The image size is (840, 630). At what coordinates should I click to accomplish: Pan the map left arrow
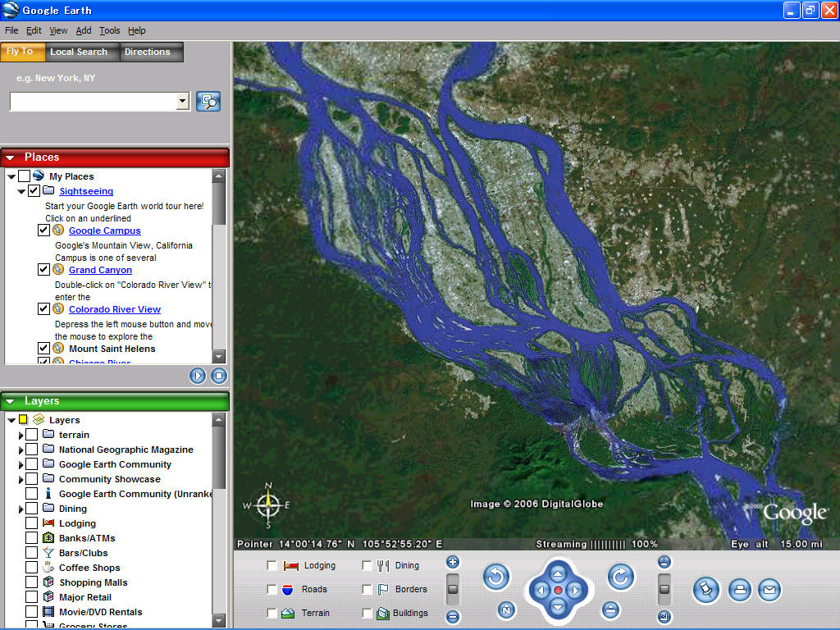(541, 591)
